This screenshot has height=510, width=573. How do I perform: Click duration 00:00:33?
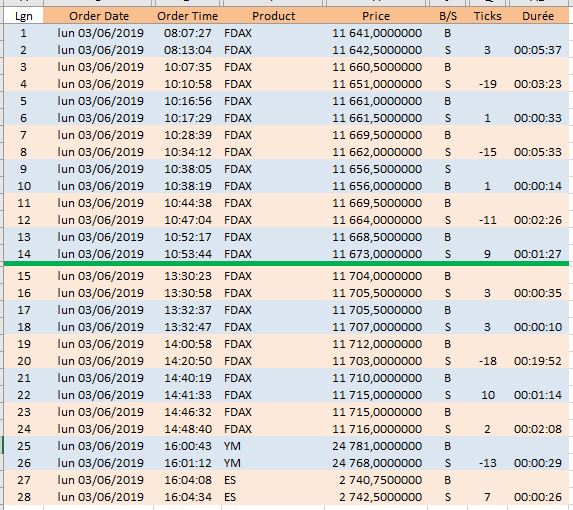[538, 118]
